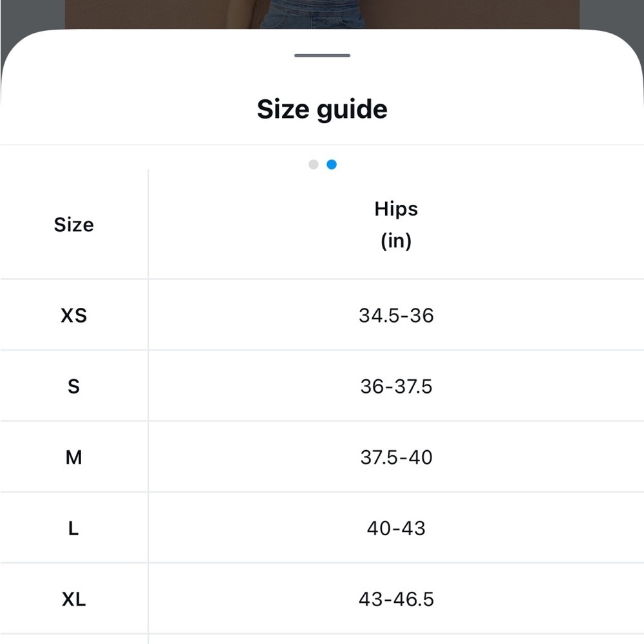
Task: Tap the 37.5-40 hips measurement
Action: [396, 457]
